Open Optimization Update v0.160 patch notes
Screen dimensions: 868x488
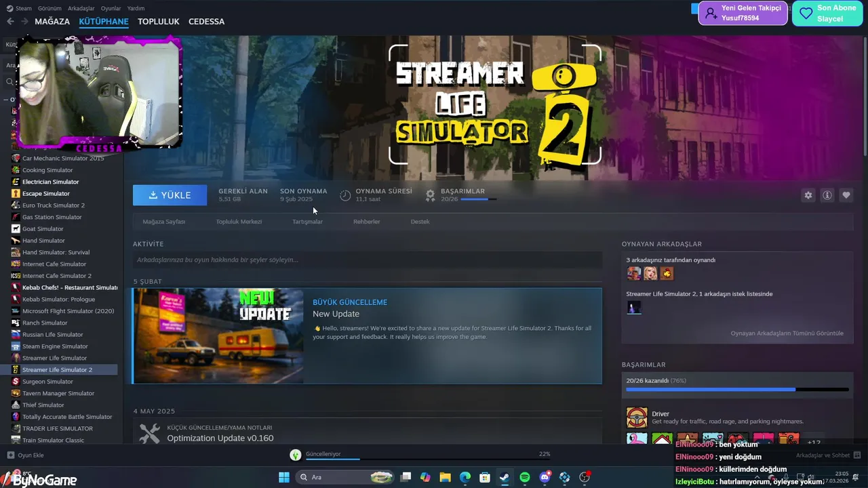coord(220,439)
